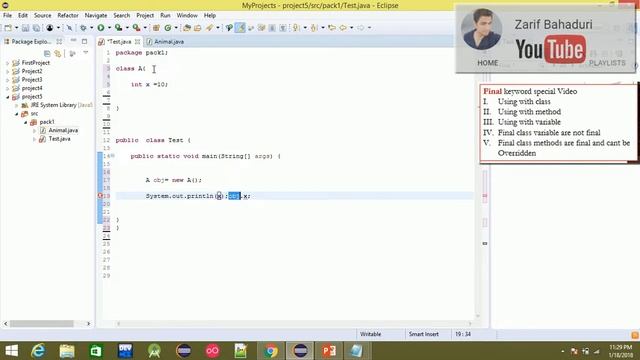Click the Back navigation arrow
This screenshot has width=640, height=360.
coord(343,28)
